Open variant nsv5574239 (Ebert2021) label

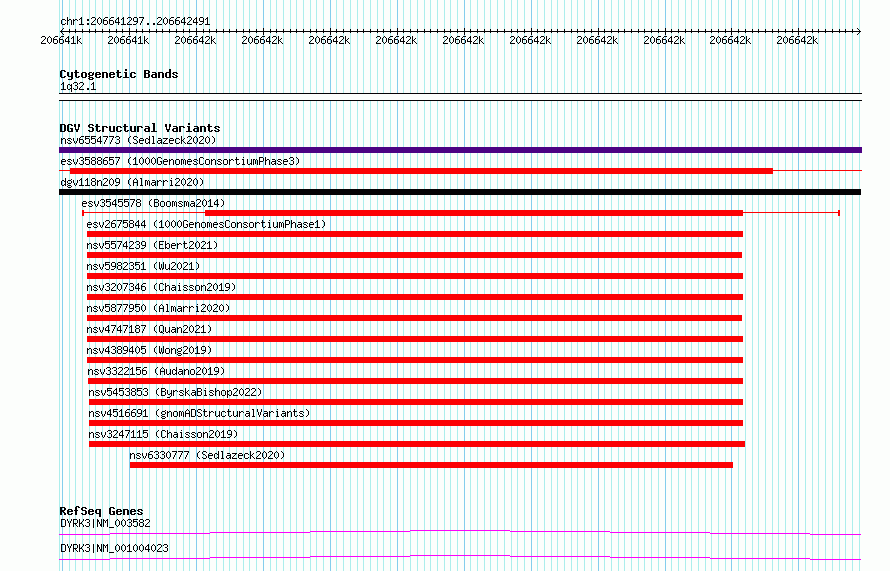[152, 245]
